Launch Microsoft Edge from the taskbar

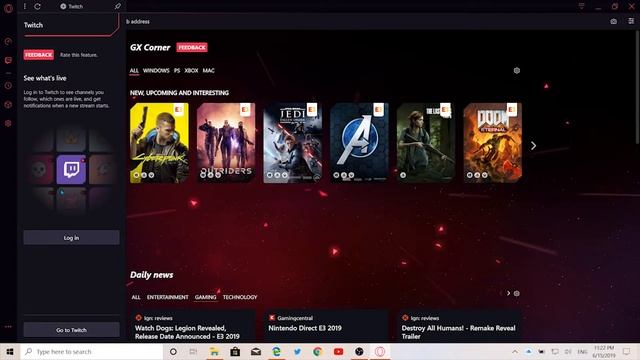pos(277,351)
